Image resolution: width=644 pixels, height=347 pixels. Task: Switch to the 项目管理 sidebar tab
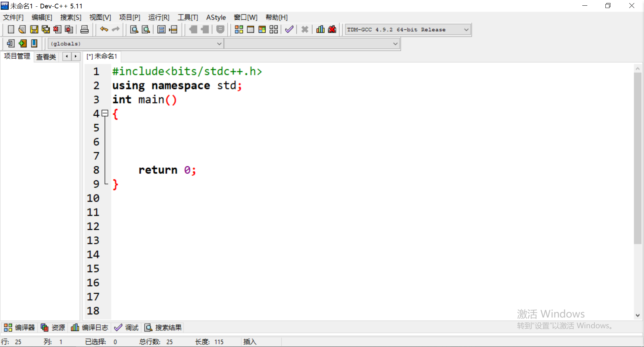[17, 56]
